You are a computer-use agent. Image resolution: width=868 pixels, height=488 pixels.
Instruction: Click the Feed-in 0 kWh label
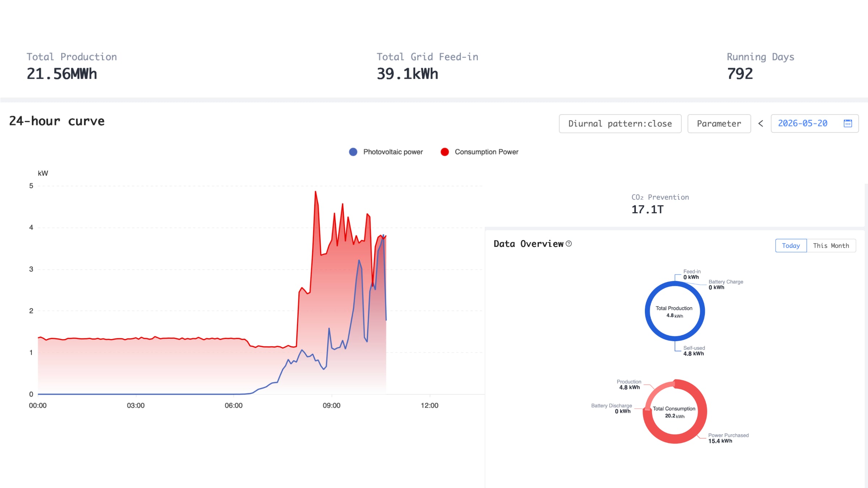coord(692,274)
